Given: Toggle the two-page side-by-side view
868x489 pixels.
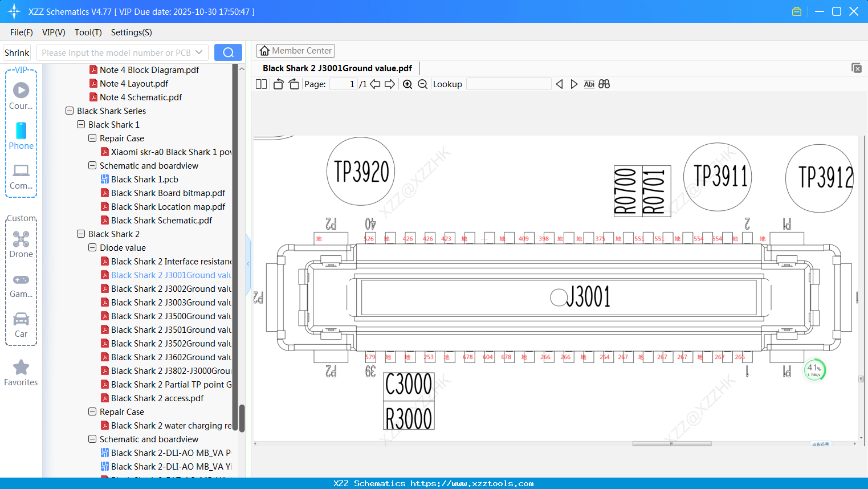Looking at the screenshot, I should coord(261,84).
